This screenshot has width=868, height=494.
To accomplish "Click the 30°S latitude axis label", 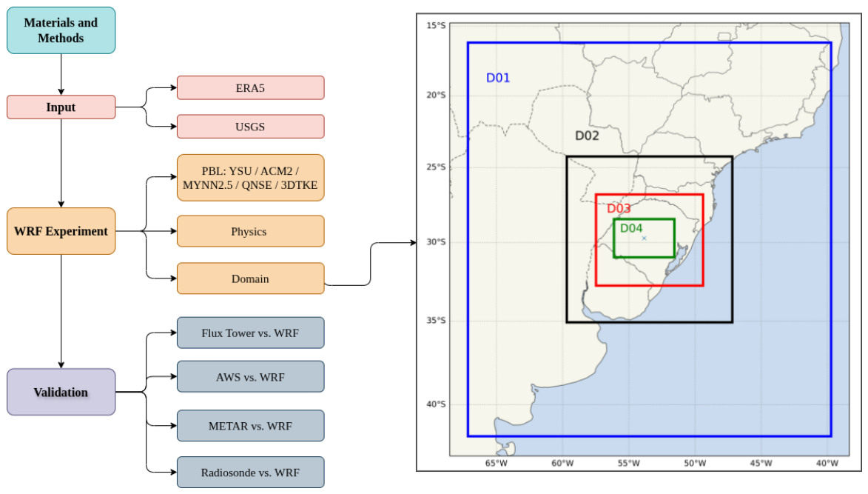I will [436, 242].
